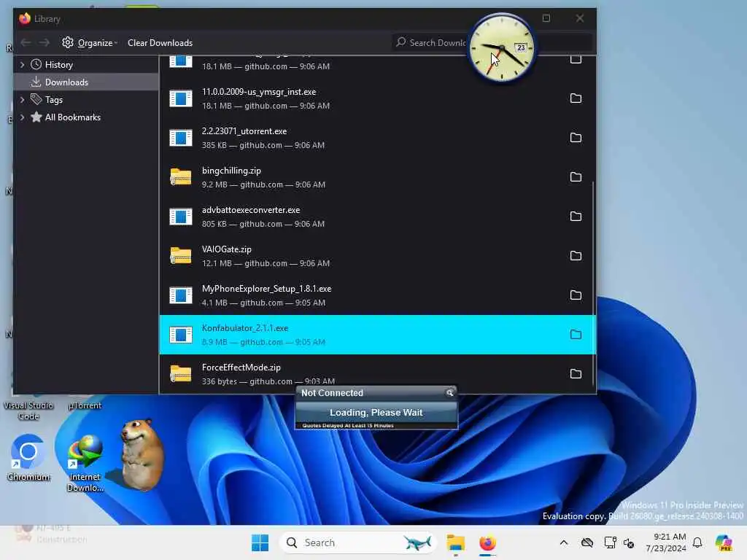Click the file icon of 2.2.23071_utorrent.exe
This screenshot has height=560, width=747.
point(181,138)
